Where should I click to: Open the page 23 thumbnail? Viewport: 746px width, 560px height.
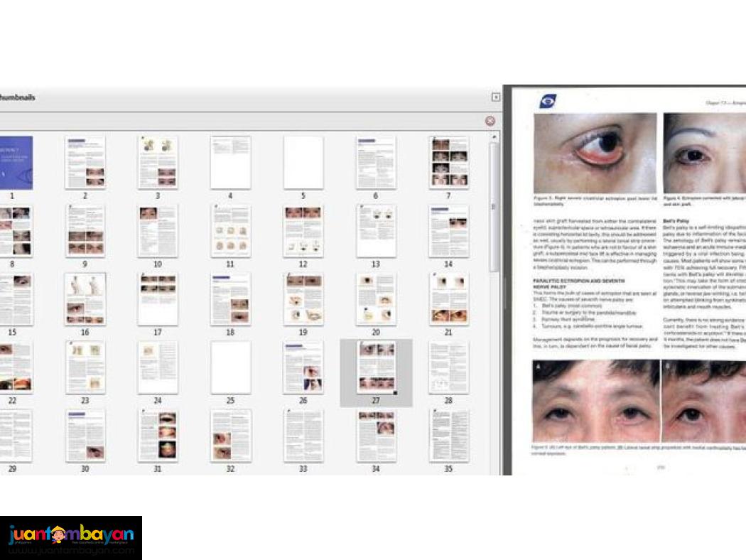coord(85,367)
